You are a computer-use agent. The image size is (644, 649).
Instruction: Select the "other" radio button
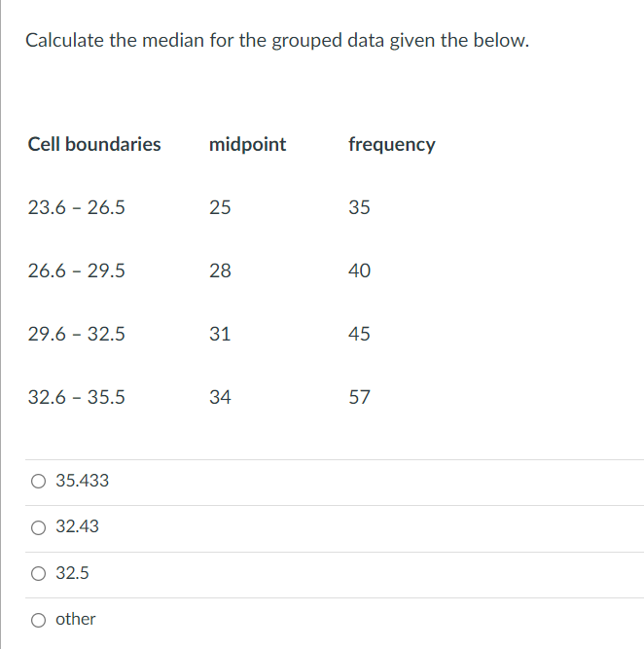39,620
